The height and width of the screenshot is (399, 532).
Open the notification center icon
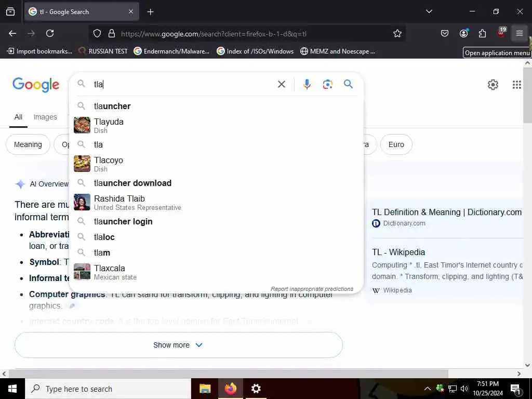[515, 389]
